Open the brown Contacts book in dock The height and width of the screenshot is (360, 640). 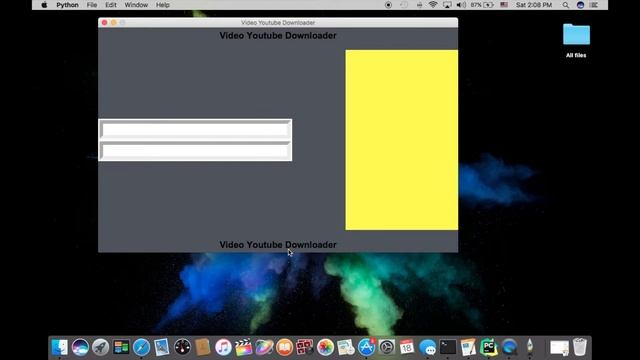pos(202,347)
